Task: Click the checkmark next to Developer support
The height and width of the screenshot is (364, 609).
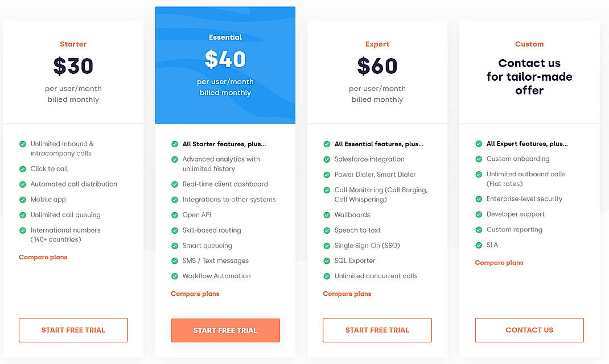Action: [x=479, y=214]
